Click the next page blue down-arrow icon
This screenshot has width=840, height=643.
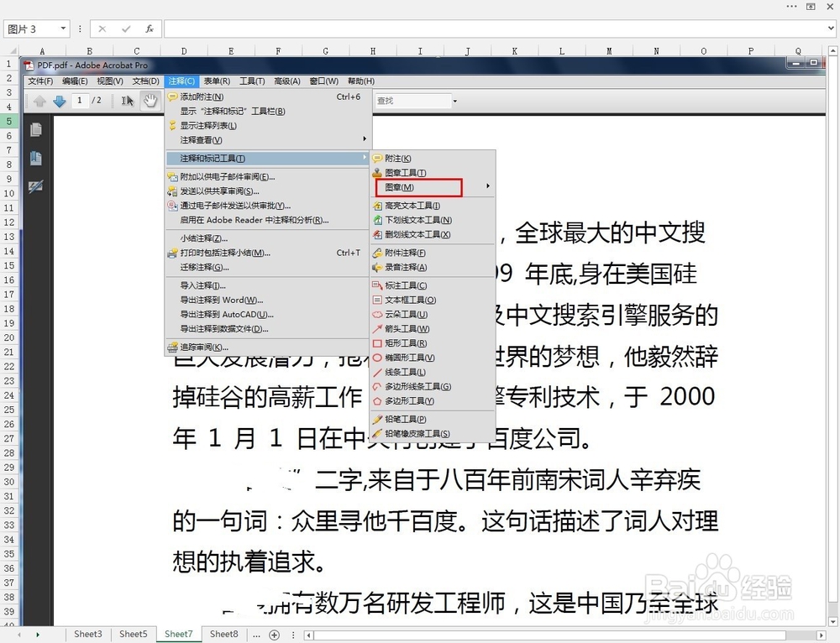click(x=60, y=101)
